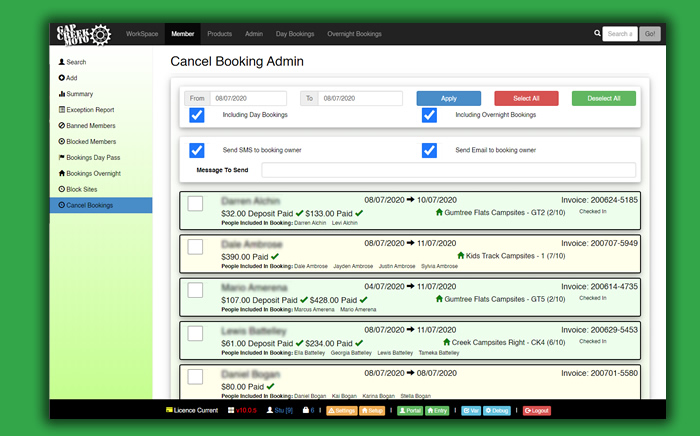The height and width of the screenshot is (436, 700).
Task: Click Invoice: 200614-4735 text
Action: (600, 287)
